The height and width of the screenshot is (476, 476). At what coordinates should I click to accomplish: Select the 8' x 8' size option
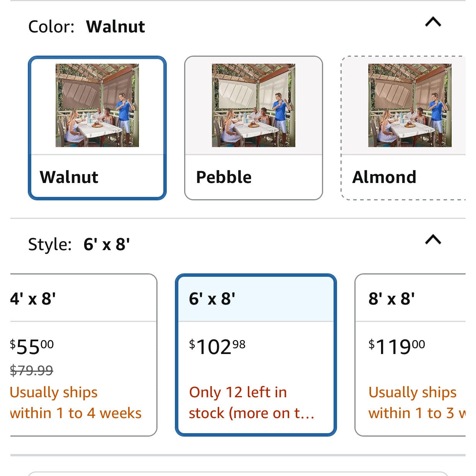(x=391, y=299)
